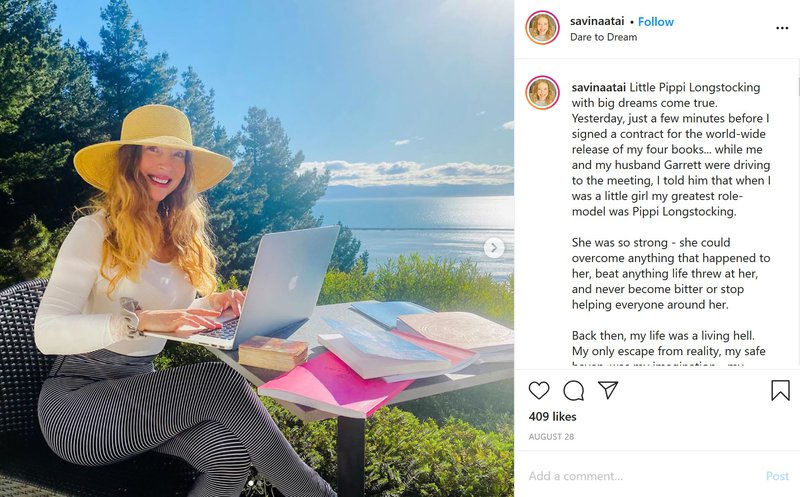
Task: Open savinaatai username in caption
Action: pos(598,87)
